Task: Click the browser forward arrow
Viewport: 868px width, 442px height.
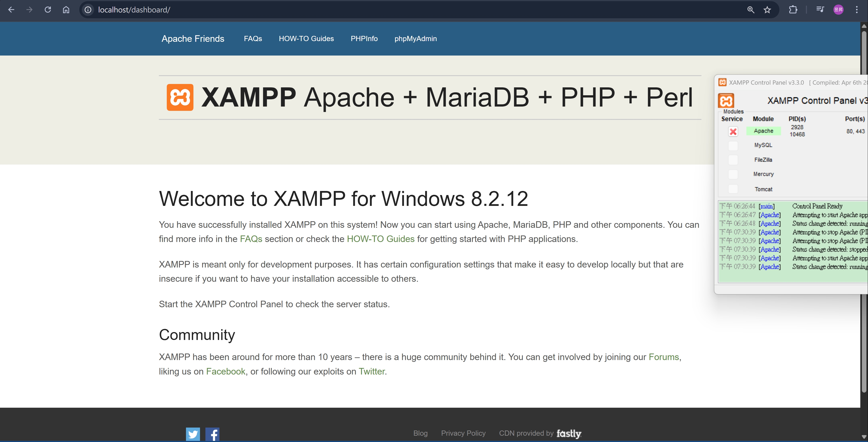Action: click(x=29, y=10)
